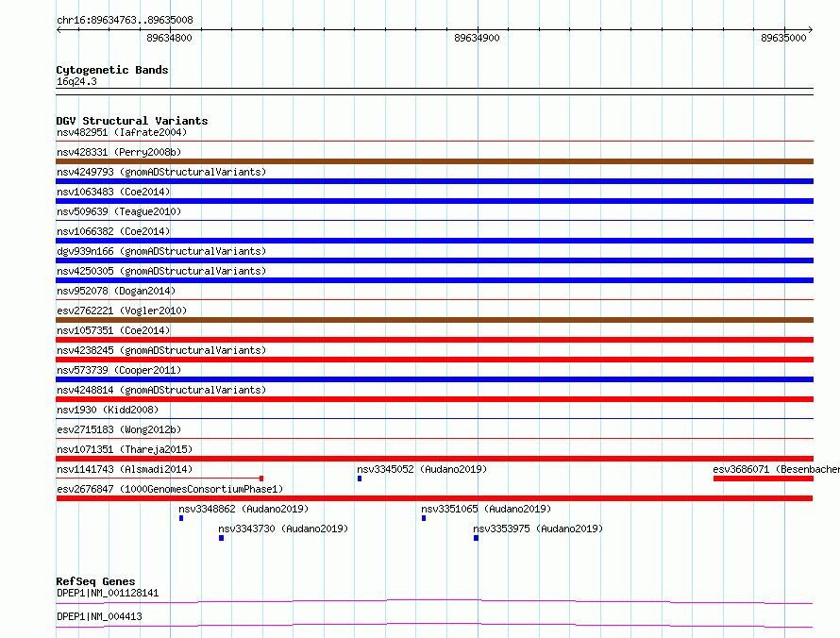Open nsv3345052 (Audano2019) label

click(x=422, y=469)
